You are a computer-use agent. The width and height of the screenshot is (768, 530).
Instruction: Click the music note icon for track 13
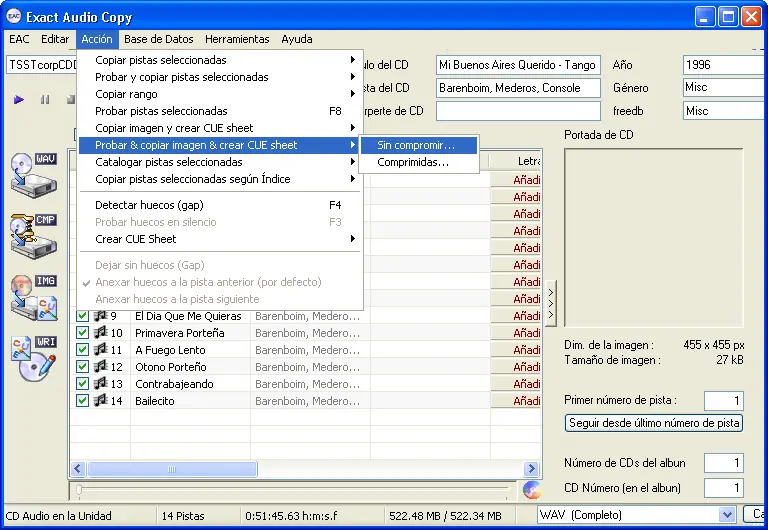tap(100, 384)
